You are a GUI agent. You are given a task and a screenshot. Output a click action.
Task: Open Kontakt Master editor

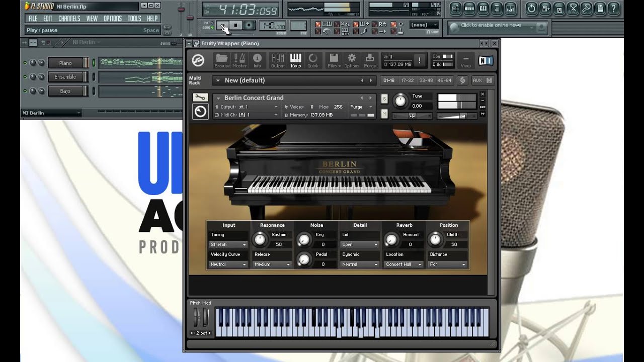pyautogui.click(x=239, y=60)
